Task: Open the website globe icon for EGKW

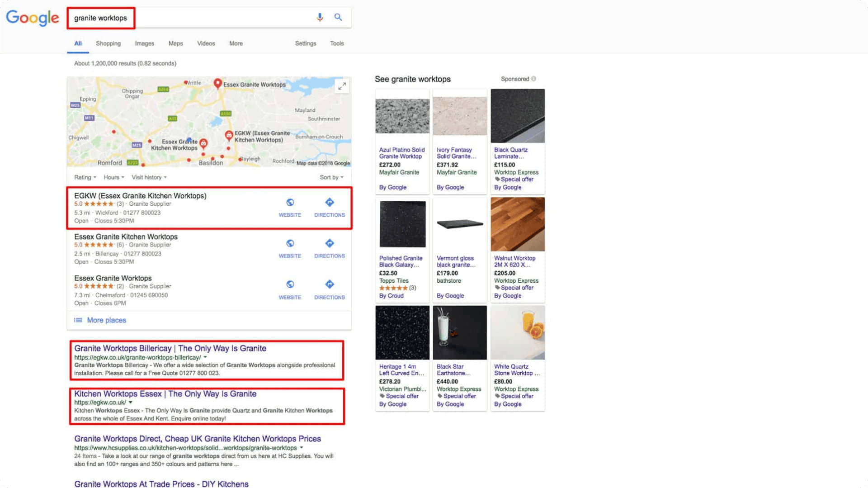Action: (290, 203)
